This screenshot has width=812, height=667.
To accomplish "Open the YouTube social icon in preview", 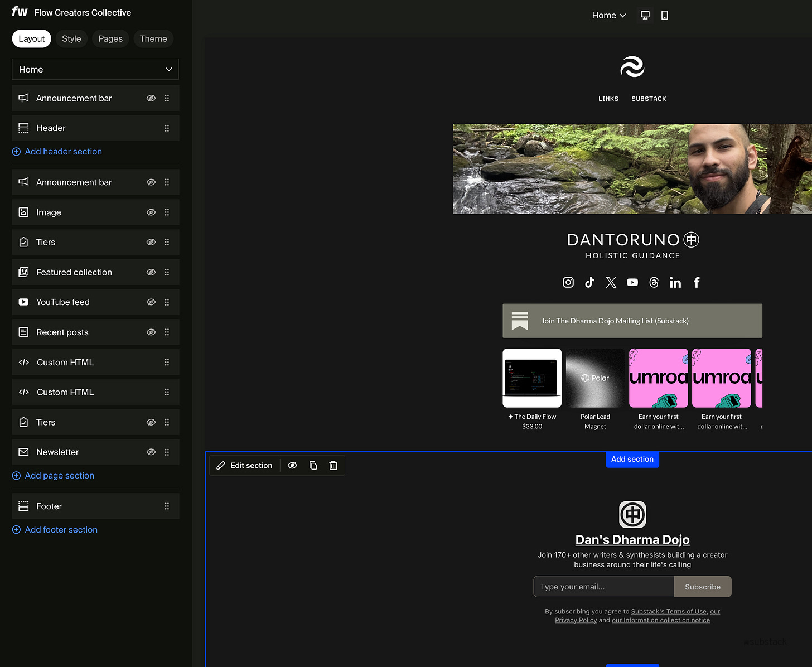I will [x=632, y=282].
